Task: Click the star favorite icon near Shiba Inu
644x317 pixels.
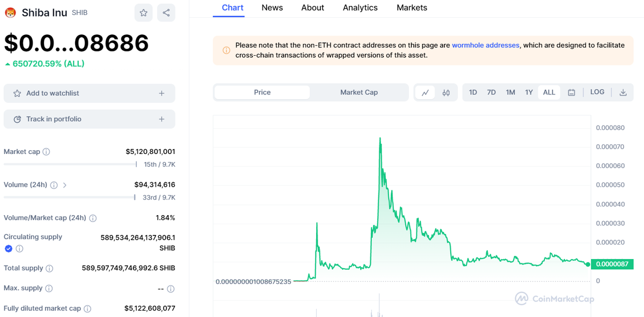Action: click(x=143, y=13)
